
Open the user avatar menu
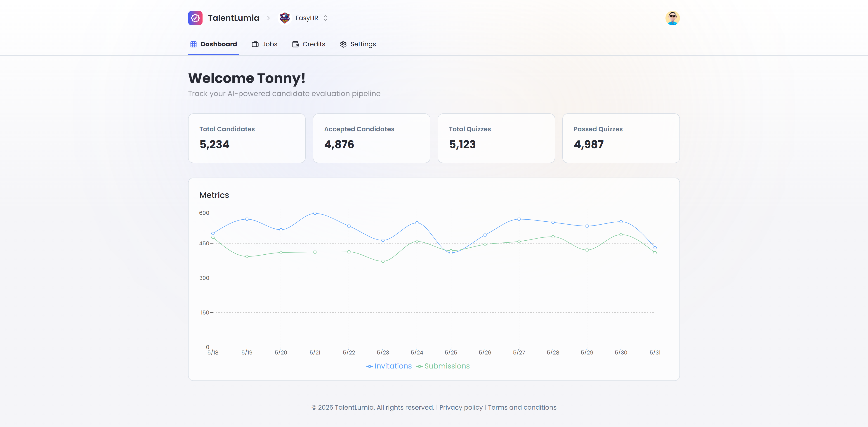672,18
